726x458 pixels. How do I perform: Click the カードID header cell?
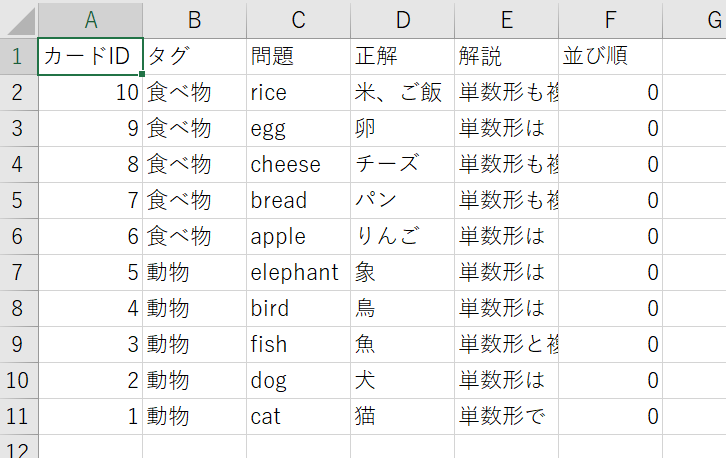pyautogui.click(x=90, y=56)
